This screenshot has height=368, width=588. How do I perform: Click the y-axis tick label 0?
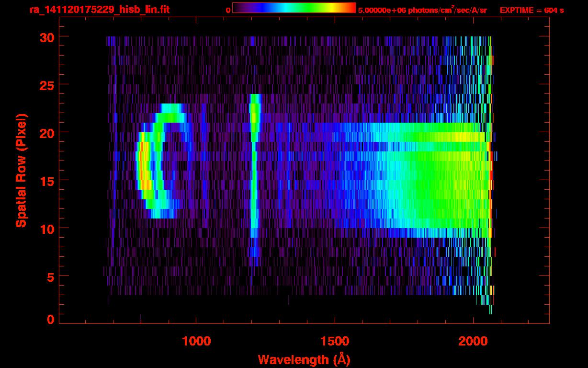click(x=50, y=319)
